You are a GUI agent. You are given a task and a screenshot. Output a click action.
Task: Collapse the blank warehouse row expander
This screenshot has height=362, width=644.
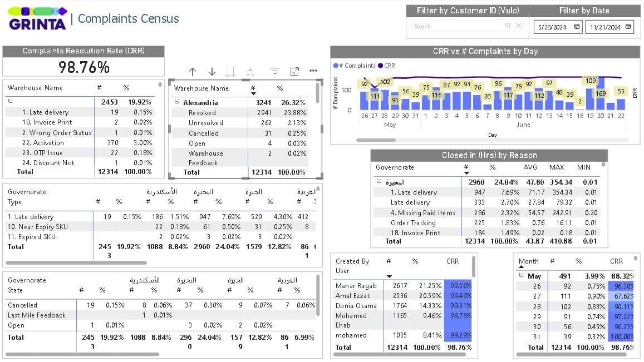[x=10, y=101]
